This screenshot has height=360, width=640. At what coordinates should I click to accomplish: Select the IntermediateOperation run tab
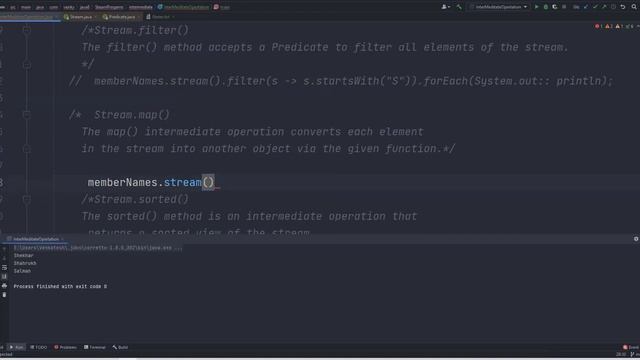coord(35,239)
